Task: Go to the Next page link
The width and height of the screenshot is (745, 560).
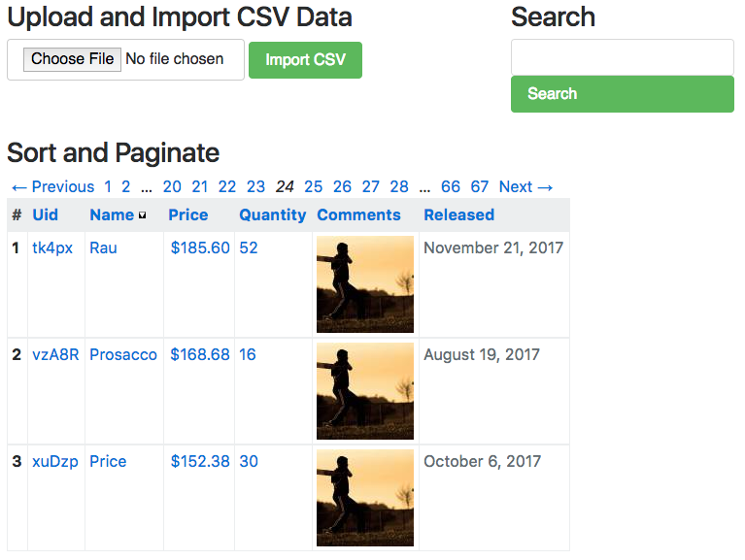Action: click(525, 187)
